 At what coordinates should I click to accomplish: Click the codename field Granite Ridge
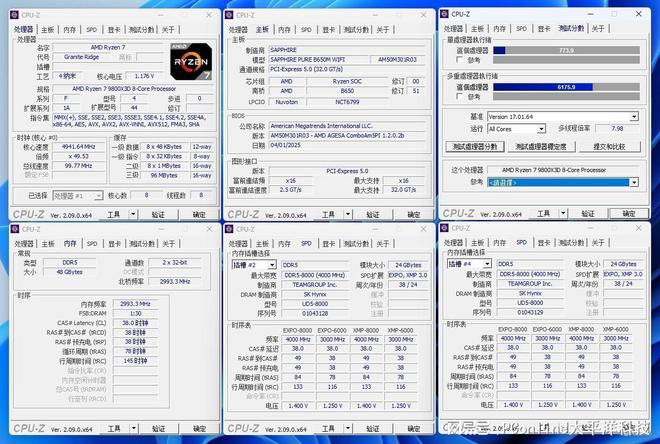pyautogui.click(x=81, y=57)
